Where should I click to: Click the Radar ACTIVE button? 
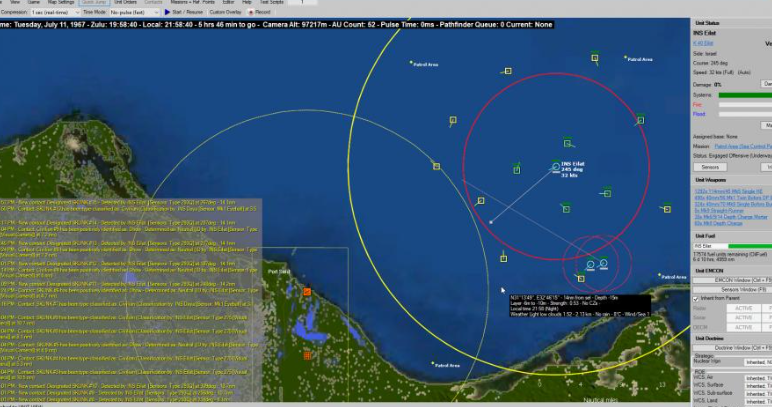point(743,308)
